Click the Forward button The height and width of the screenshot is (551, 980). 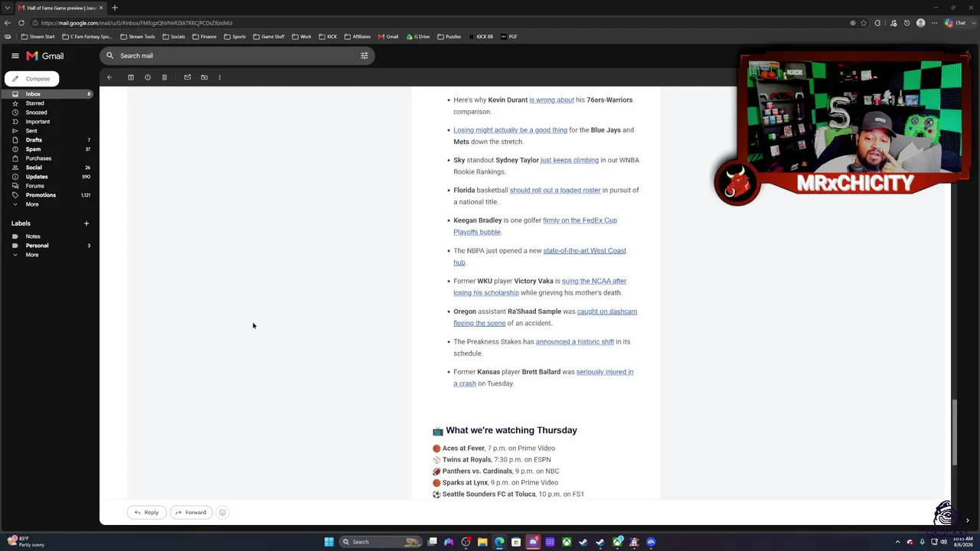191,513
